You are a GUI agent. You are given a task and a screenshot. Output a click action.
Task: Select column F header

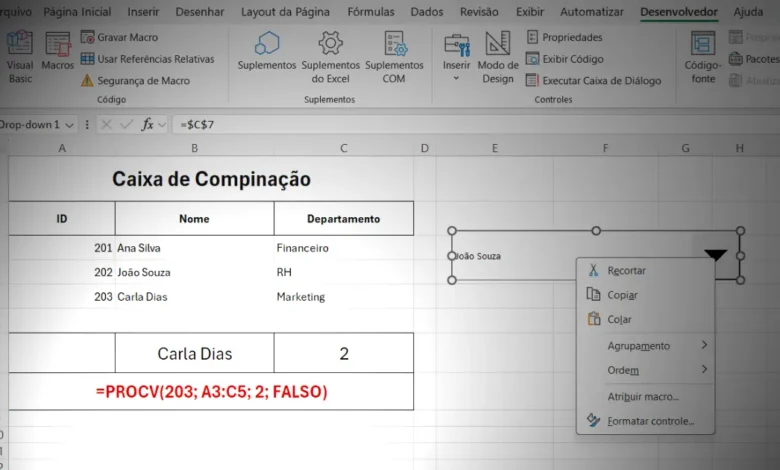(605, 148)
